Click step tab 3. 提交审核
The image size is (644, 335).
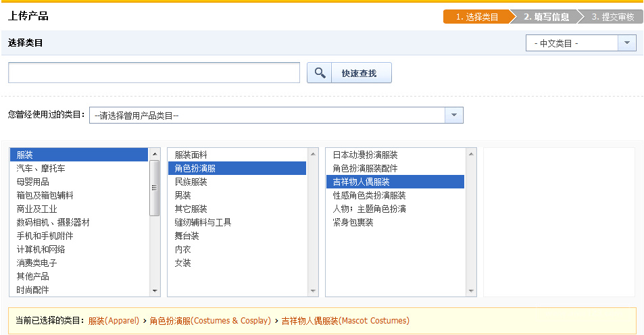pos(612,17)
